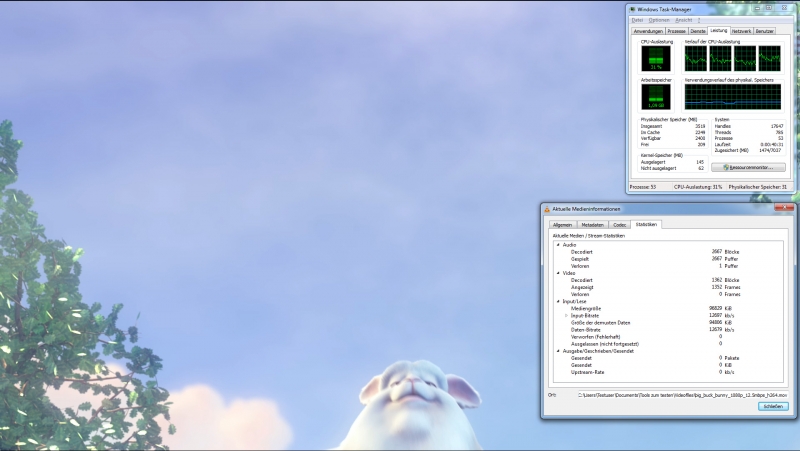Close the media information with Schließen

click(773, 406)
